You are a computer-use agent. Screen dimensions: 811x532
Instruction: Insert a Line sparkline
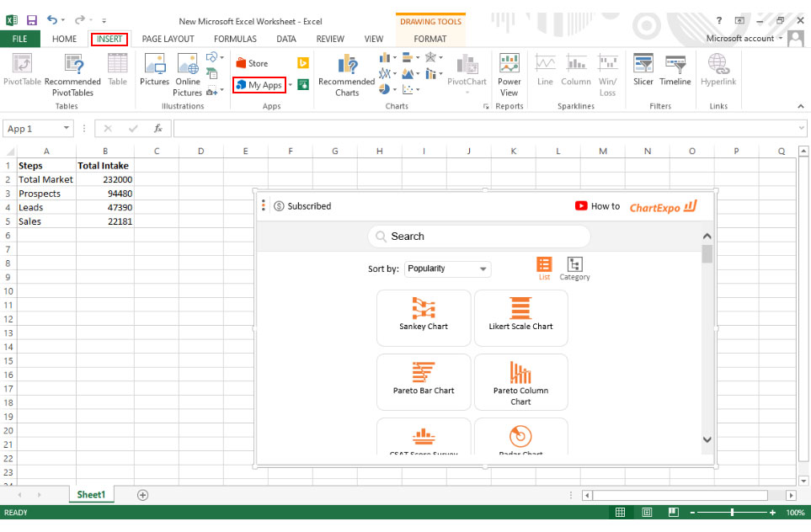[545, 70]
